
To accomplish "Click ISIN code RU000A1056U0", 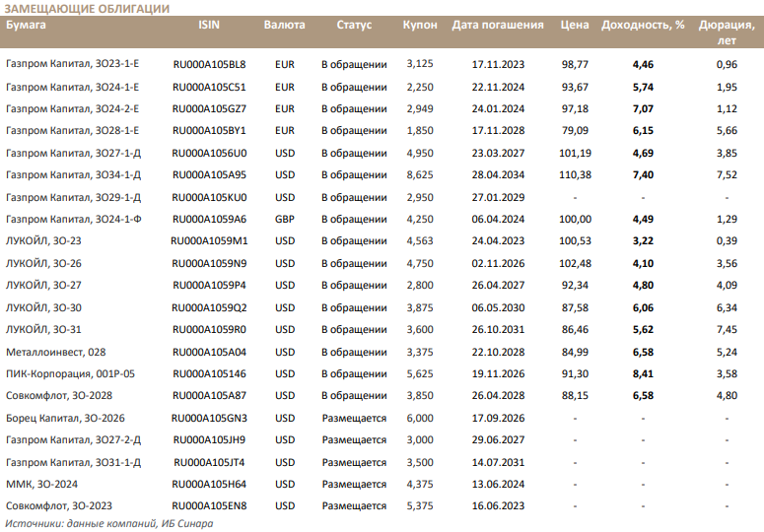I will tap(209, 154).
